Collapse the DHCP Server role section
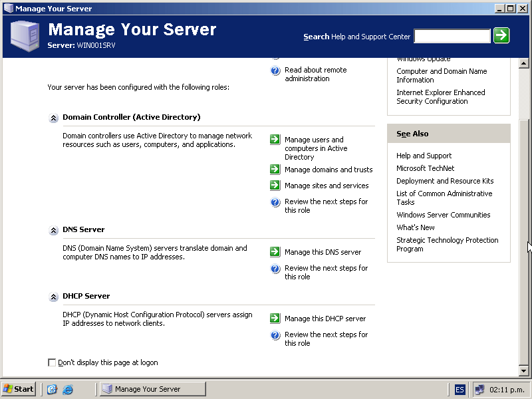This screenshot has width=532, height=399. pos(54,297)
